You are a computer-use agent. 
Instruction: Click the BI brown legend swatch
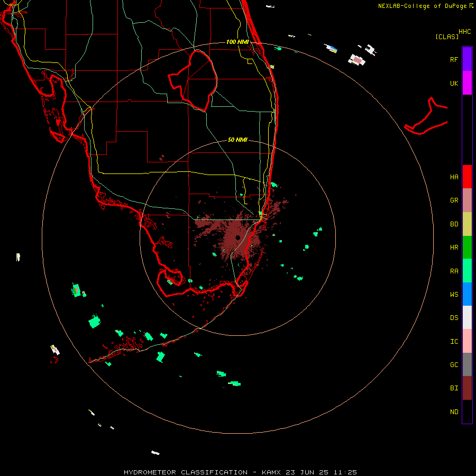tap(467, 388)
